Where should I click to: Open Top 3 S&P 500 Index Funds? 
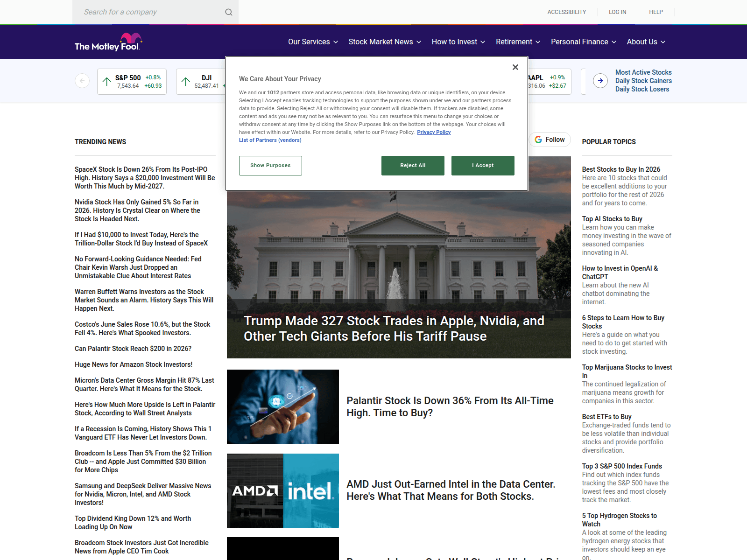tap(622, 466)
